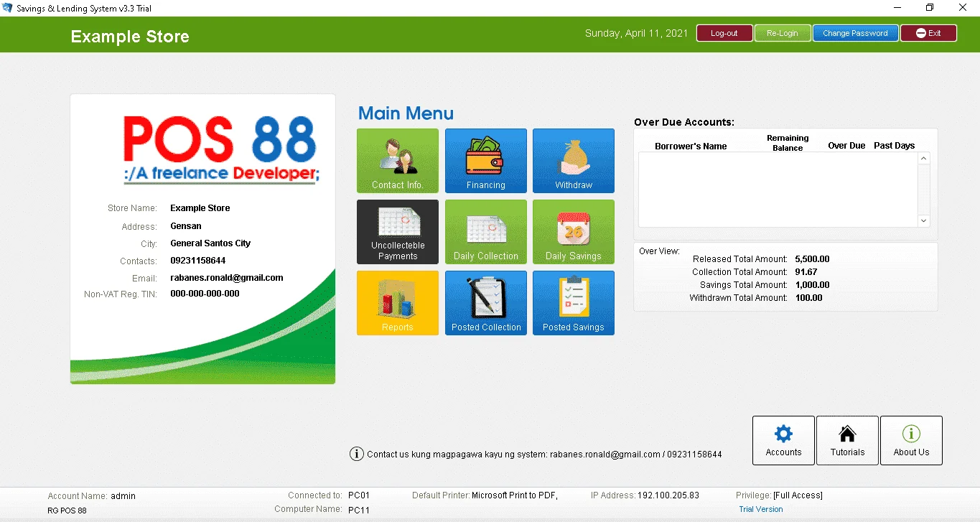This screenshot has height=522, width=980.
Task: Click the Trial Version link
Action: click(761, 509)
